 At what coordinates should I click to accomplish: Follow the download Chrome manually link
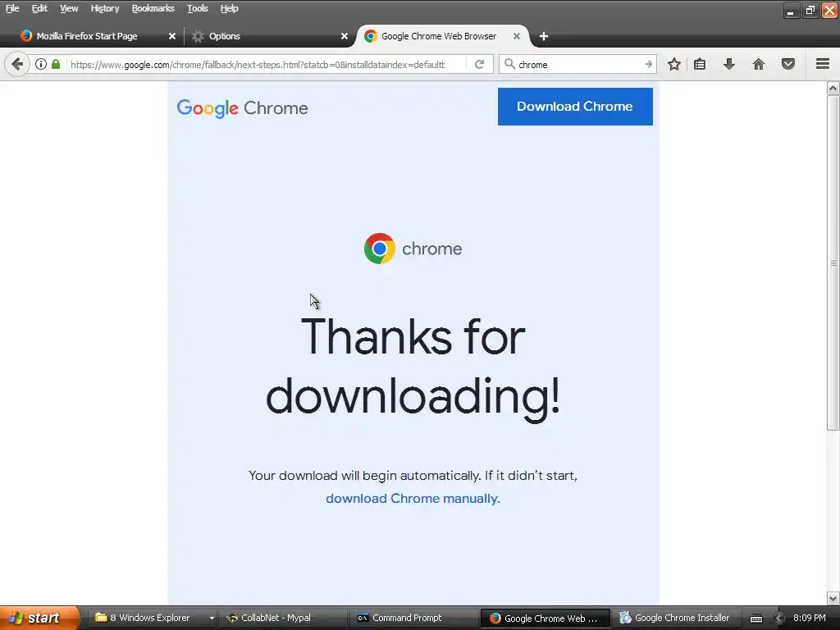[x=413, y=498]
